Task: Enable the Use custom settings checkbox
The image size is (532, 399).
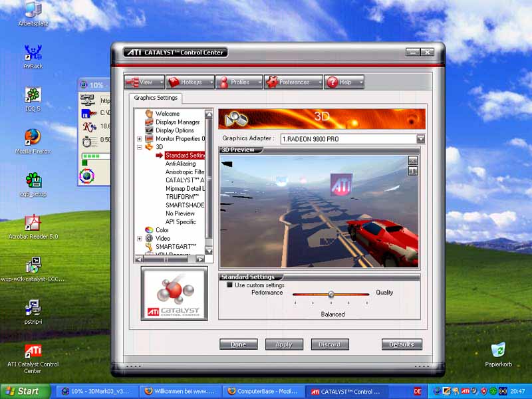Action: [229, 285]
